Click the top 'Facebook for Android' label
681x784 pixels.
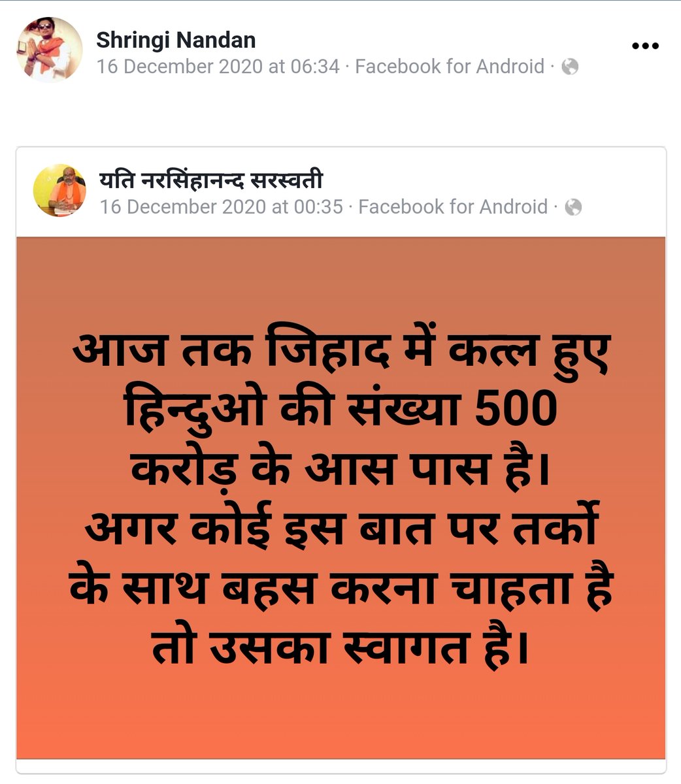(x=450, y=67)
